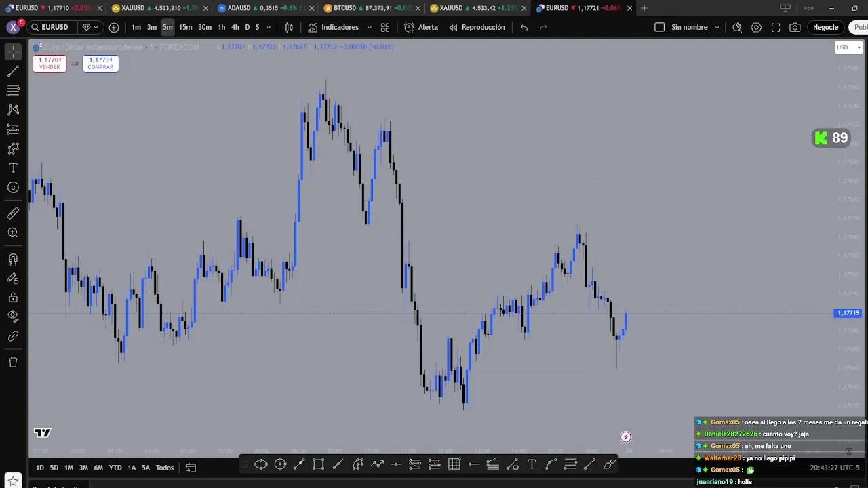Switch to the BTCUSD tab
This screenshot has width=868, height=488.
coord(371,8)
